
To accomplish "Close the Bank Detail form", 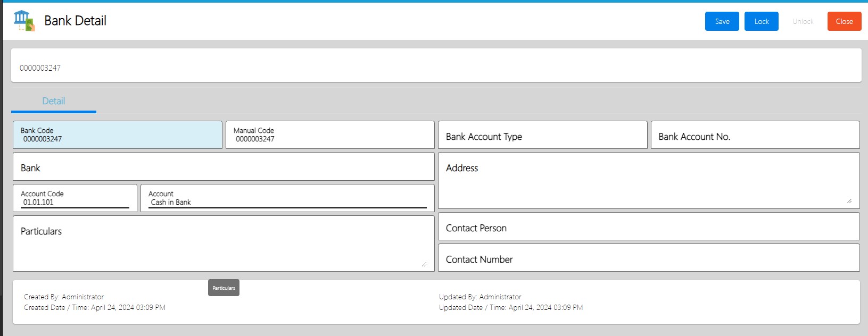I will click(x=844, y=21).
